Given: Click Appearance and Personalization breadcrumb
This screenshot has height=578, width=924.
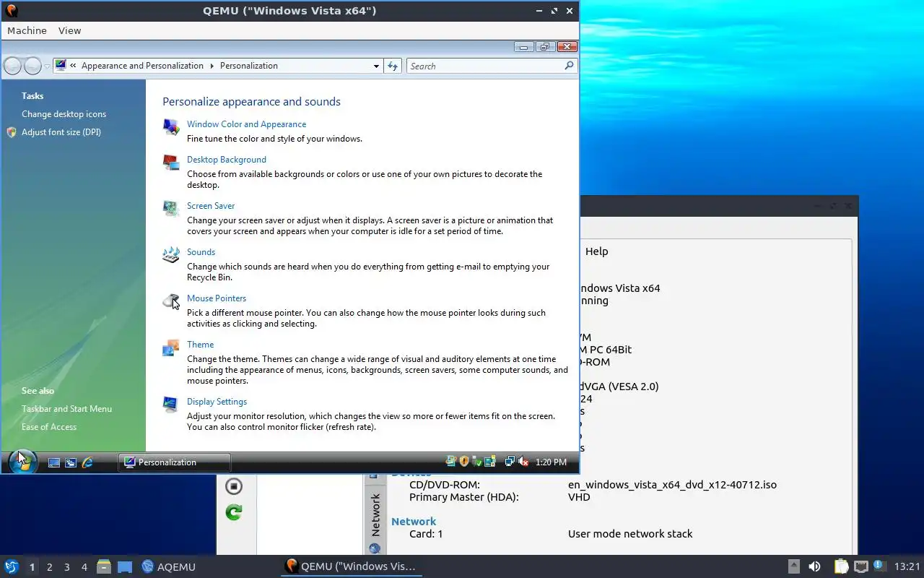Looking at the screenshot, I should pyautogui.click(x=142, y=66).
